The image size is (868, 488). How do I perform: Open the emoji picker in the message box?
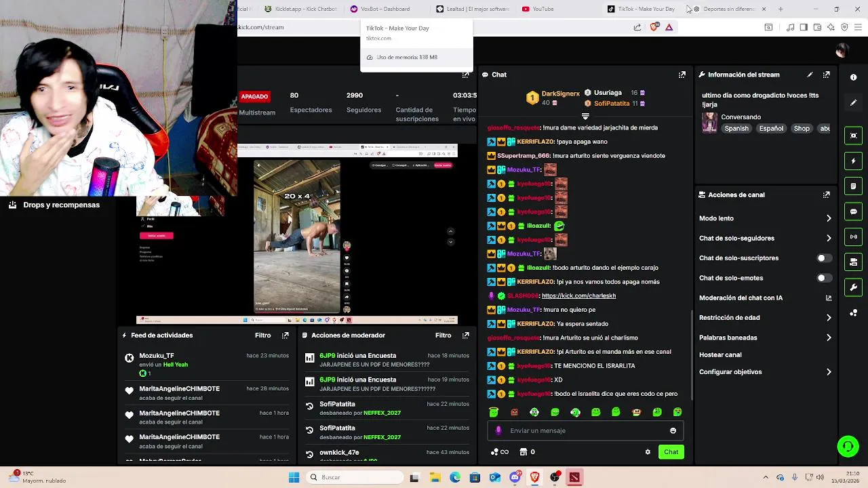point(673,431)
